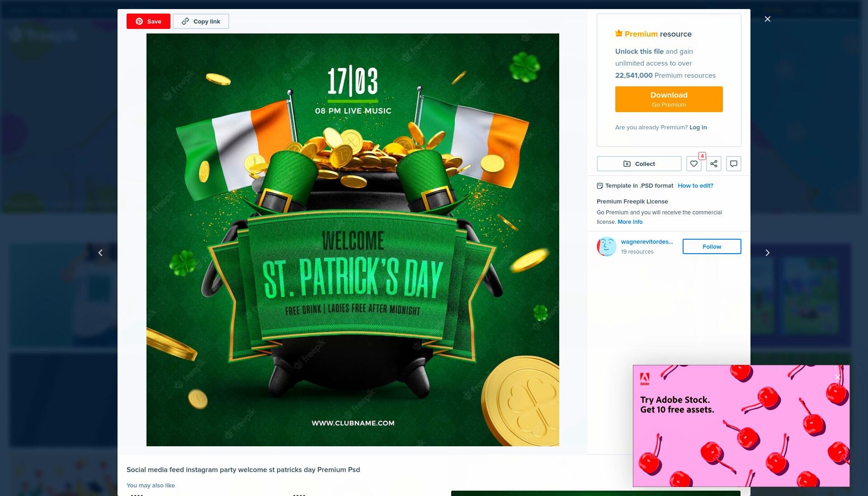The width and height of the screenshot is (868, 496).
Task: Close the preview modal with the X
Action: tap(768, 19)
